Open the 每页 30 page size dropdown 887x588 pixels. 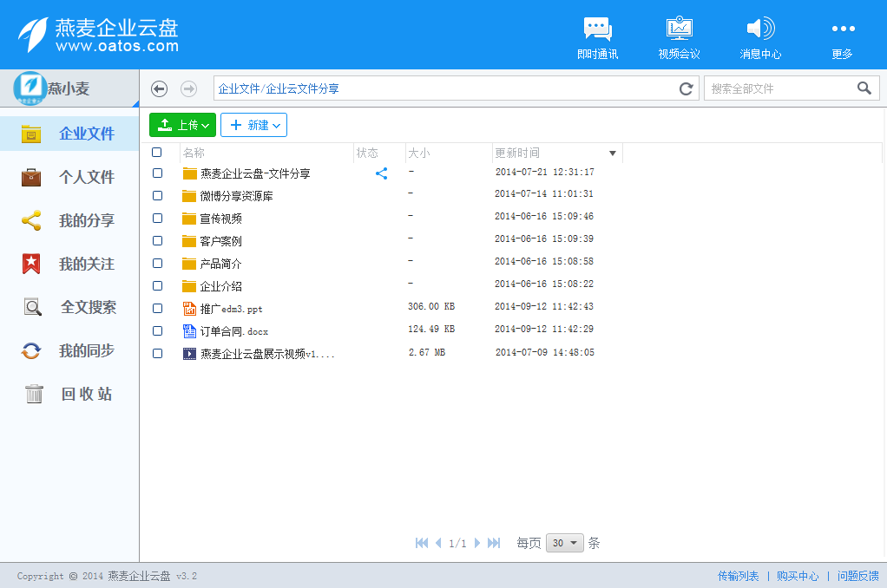[x=564, y=542]
